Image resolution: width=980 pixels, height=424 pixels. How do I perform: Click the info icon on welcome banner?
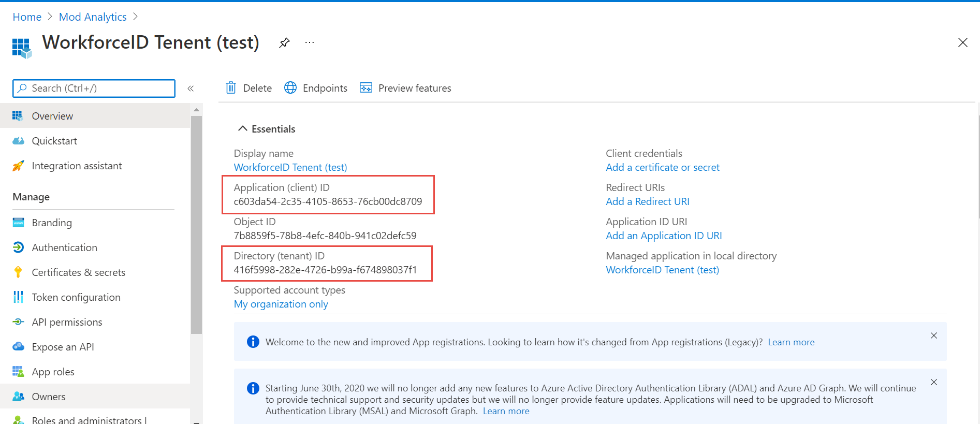click(x=253, y=342)
